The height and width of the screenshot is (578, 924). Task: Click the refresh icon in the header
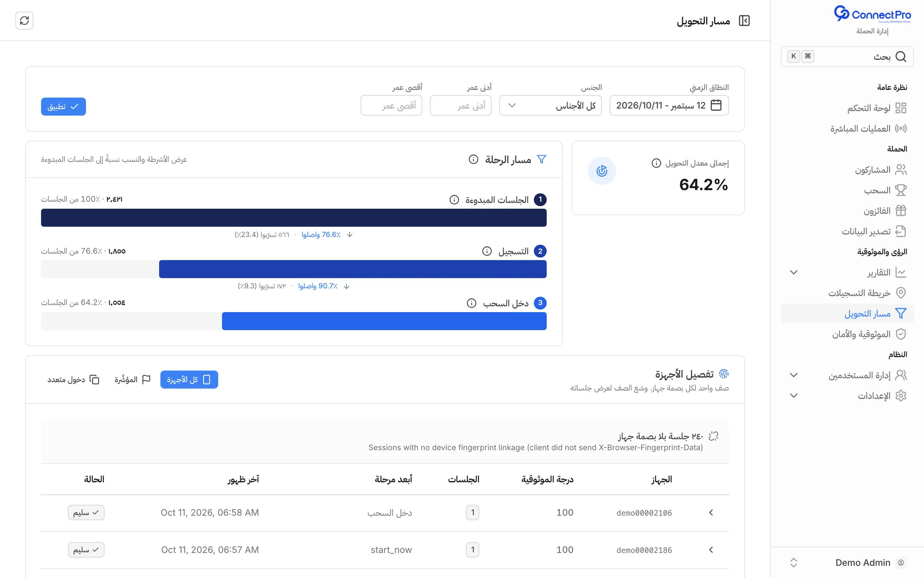24,20
